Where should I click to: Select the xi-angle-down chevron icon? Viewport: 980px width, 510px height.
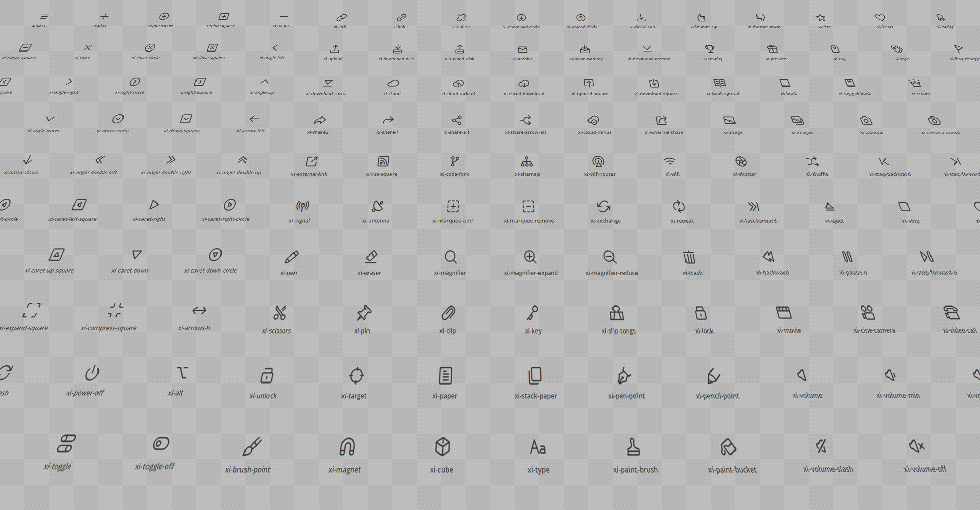tap(51, 119)
